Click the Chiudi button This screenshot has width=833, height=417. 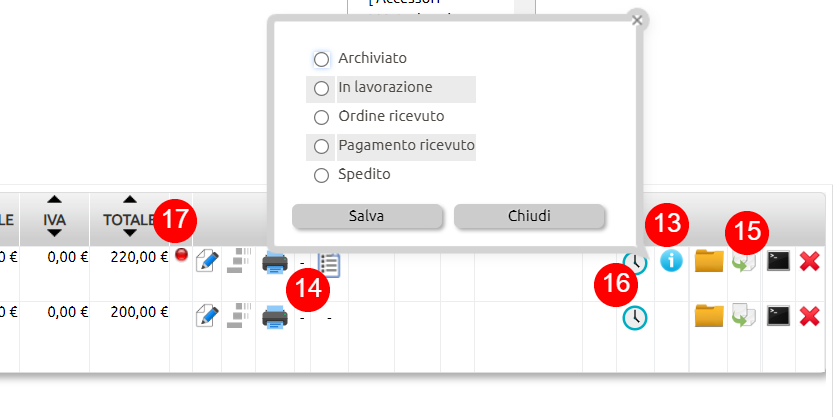click(529, 216)
